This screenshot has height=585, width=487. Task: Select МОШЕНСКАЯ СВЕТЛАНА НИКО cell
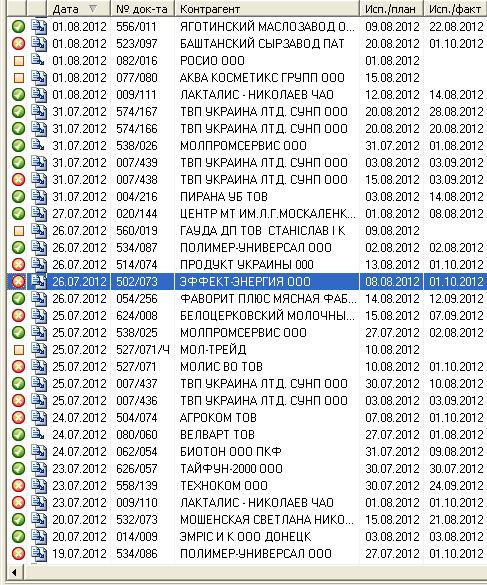pyautogui.click(x=267, y=520)
